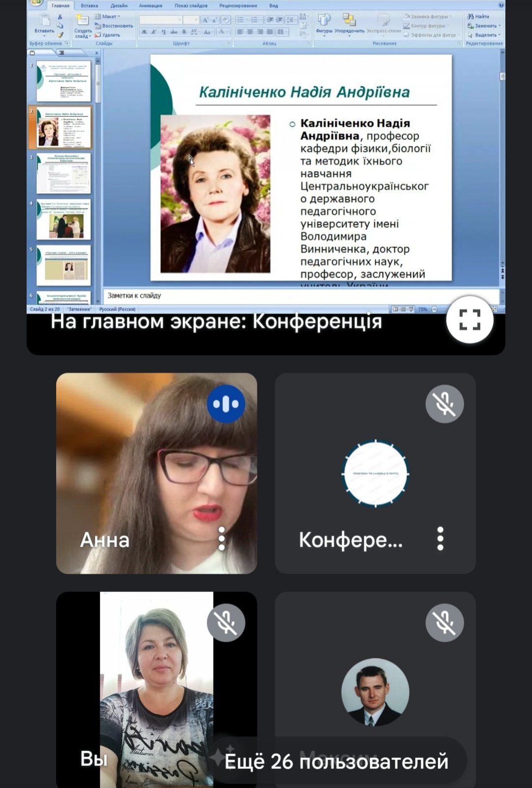
Task: Tap Анна's video tile
Action: [x=156, y=473]
